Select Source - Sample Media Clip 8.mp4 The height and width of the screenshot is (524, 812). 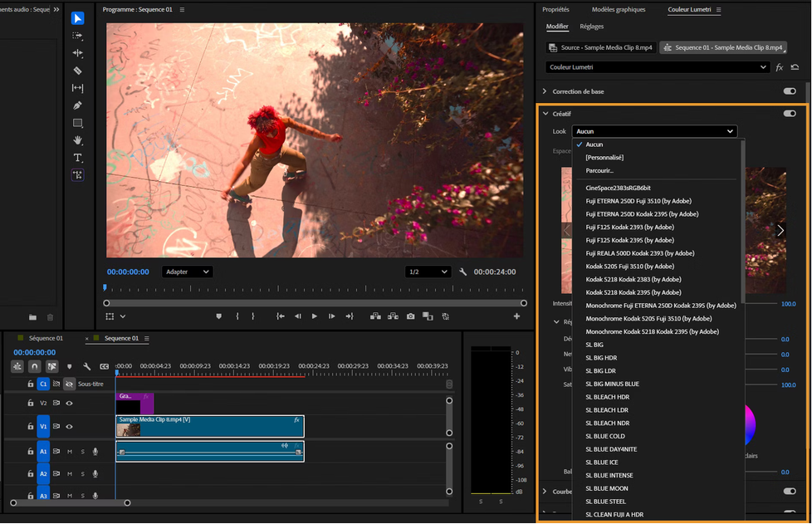click(601, 47)
